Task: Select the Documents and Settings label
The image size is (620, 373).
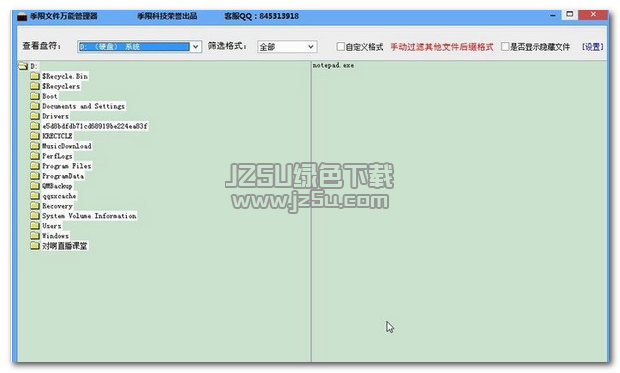Action: click(83, 106)
